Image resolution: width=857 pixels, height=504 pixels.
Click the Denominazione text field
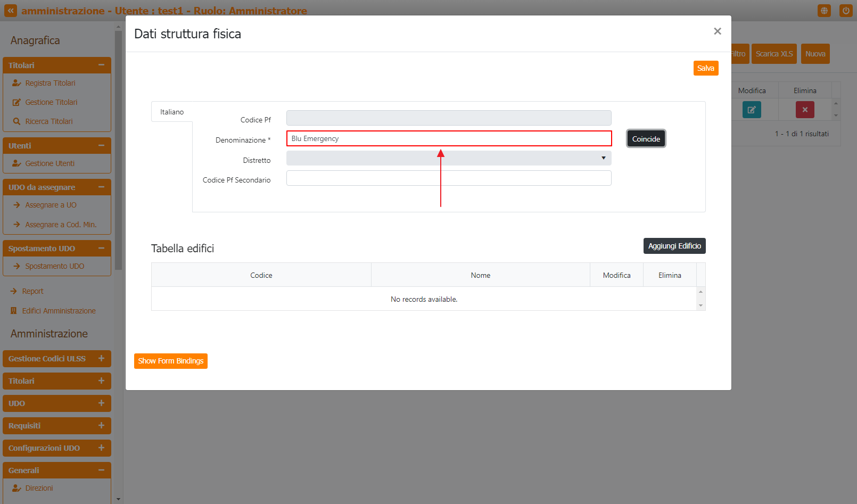(448, 138)
